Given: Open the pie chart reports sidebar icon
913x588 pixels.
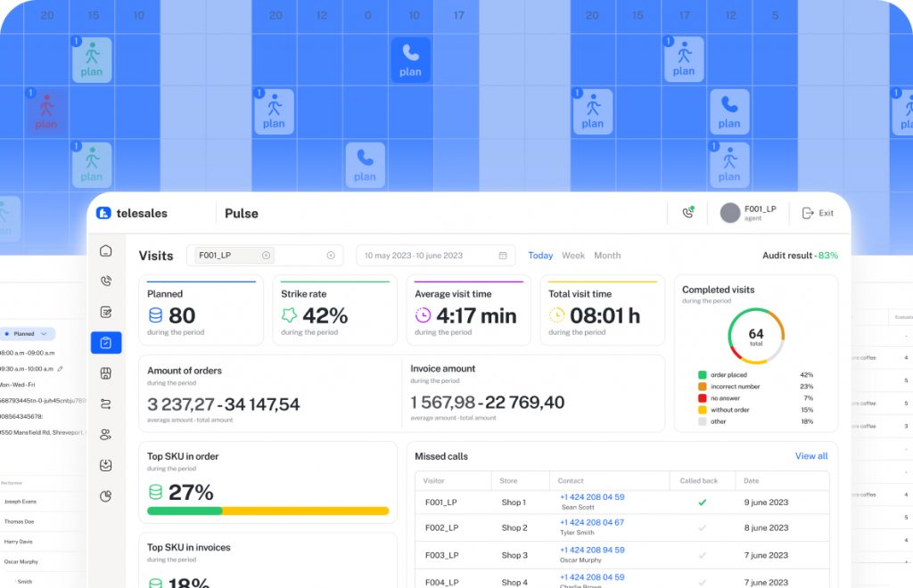Looking at the screenshot, I should [106, 496].
